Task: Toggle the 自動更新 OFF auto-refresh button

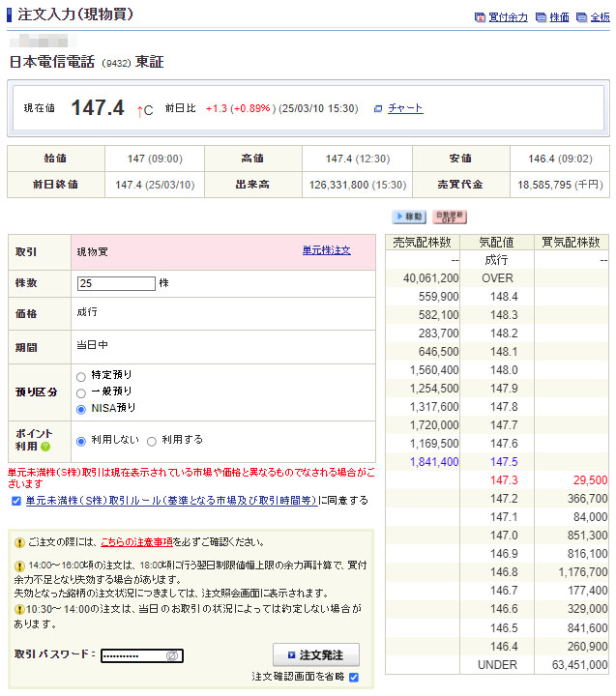Action: pos(450,217)
